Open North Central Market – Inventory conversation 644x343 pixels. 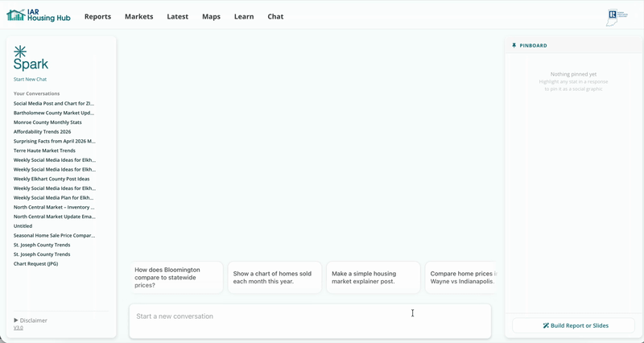tap(54, 207)
